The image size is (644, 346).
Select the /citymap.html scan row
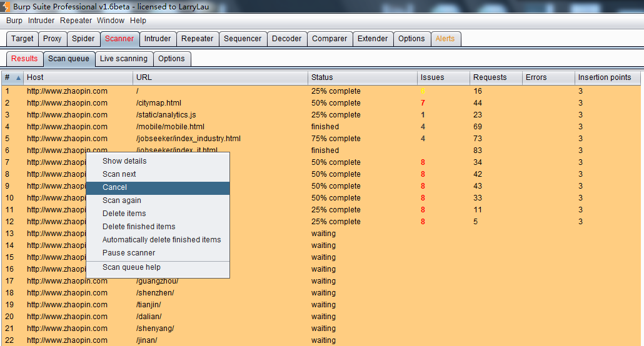(x=159, y=103)
